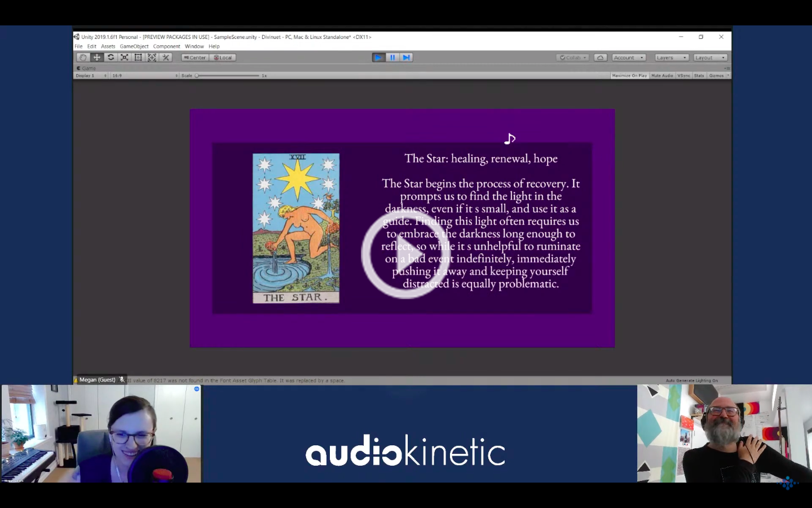Toggle Maximize On Play

pos(629,76)
